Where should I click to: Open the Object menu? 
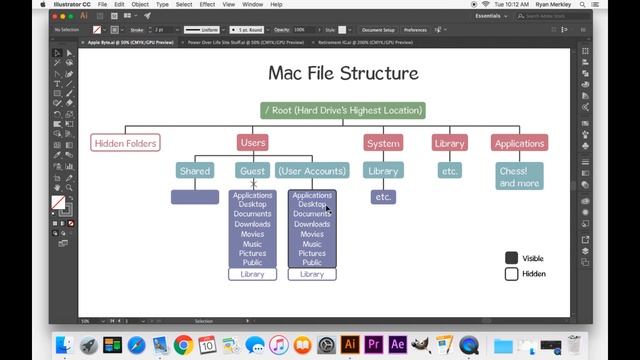coord(140,4)
